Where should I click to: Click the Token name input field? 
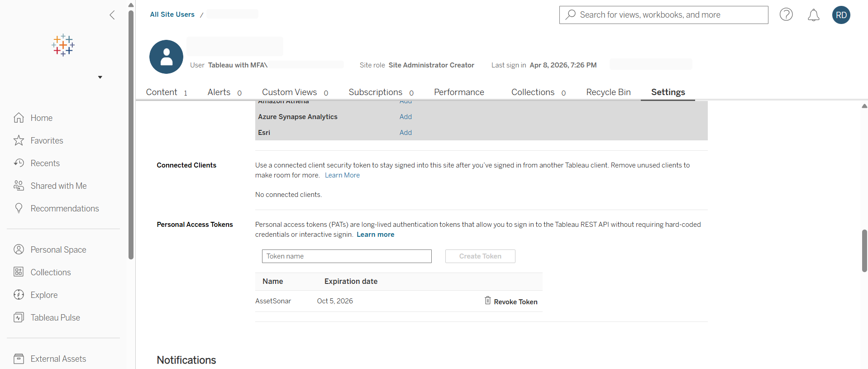click(347, 256)
